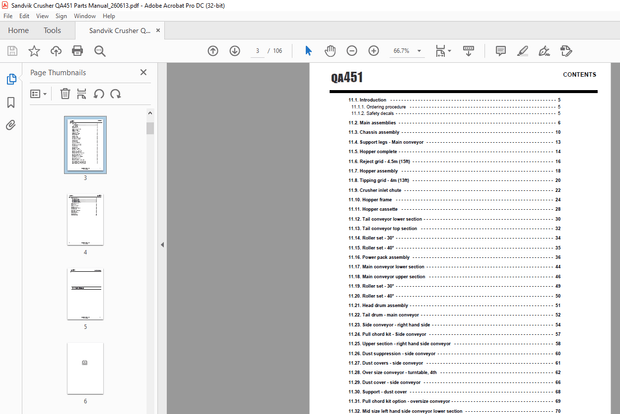
Task: Collapse the navigation pane arrow
Action: tap(162, 245)
